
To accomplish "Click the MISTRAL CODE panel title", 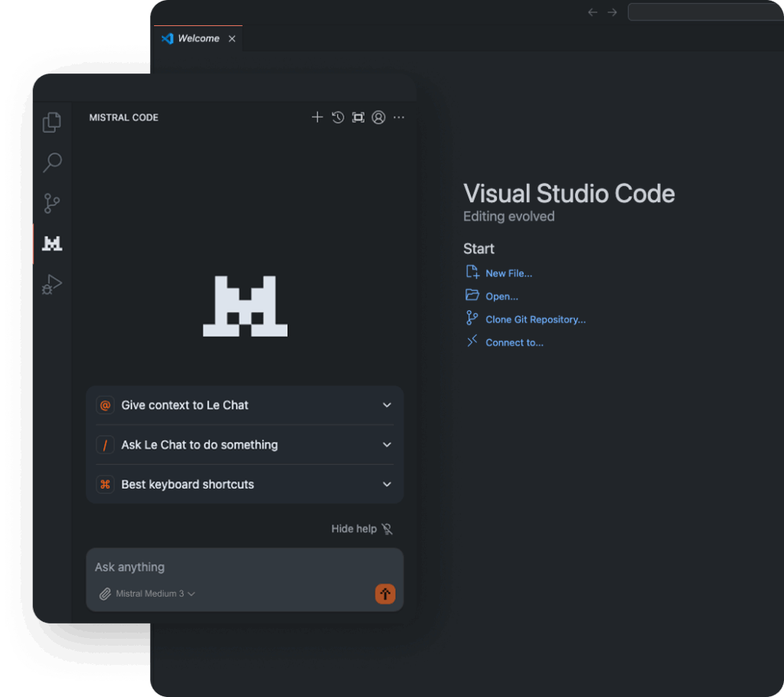I will pos(123,117).
